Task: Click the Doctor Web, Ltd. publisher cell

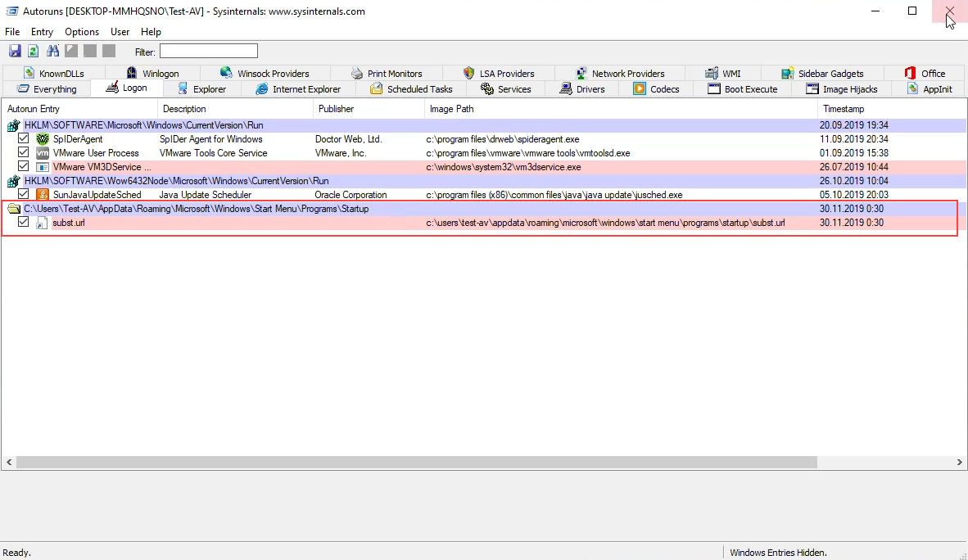Action: pyautogui.click(x=349, y=139)
